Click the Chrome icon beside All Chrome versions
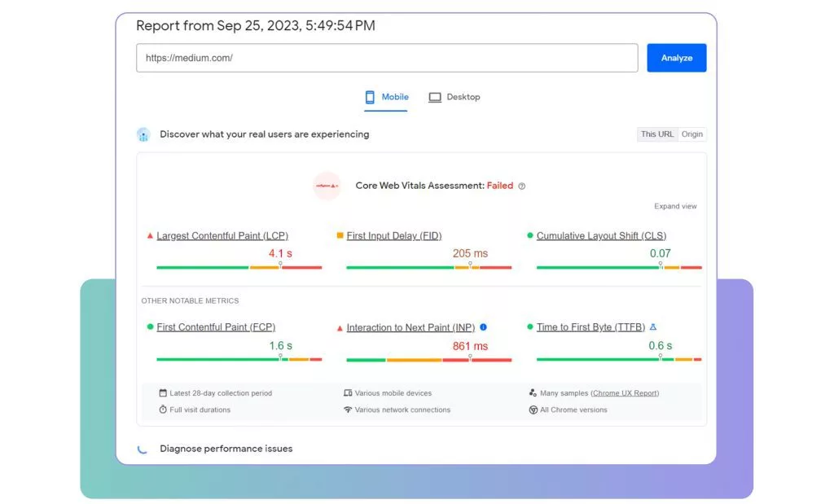The width and height of the screenshot is (834, 504). pos(533,410)
